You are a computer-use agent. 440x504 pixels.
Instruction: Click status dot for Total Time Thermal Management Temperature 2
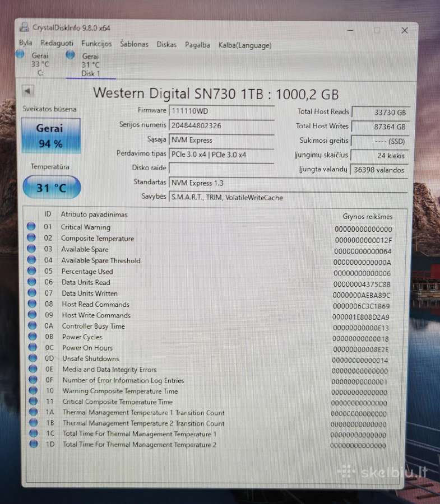click(34, 444)
